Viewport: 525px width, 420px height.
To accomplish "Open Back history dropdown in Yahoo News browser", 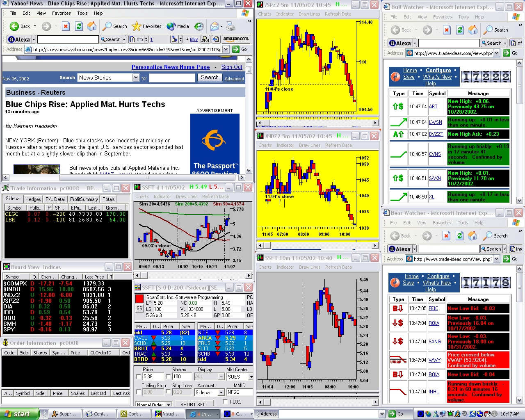I will (x=35, y=26).
